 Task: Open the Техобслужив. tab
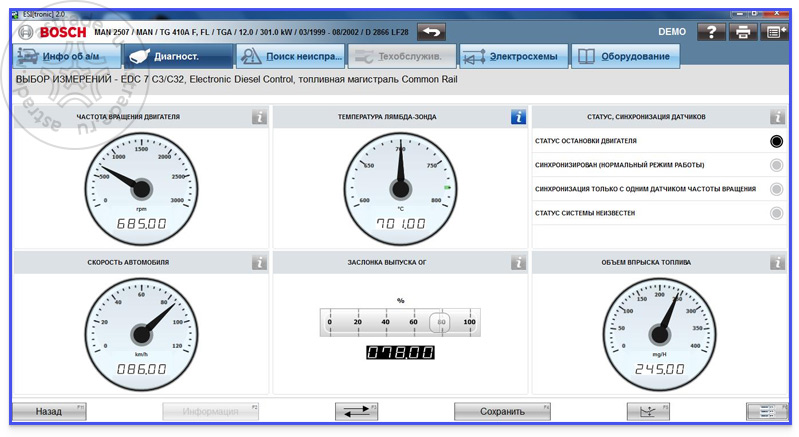point(402,56)
